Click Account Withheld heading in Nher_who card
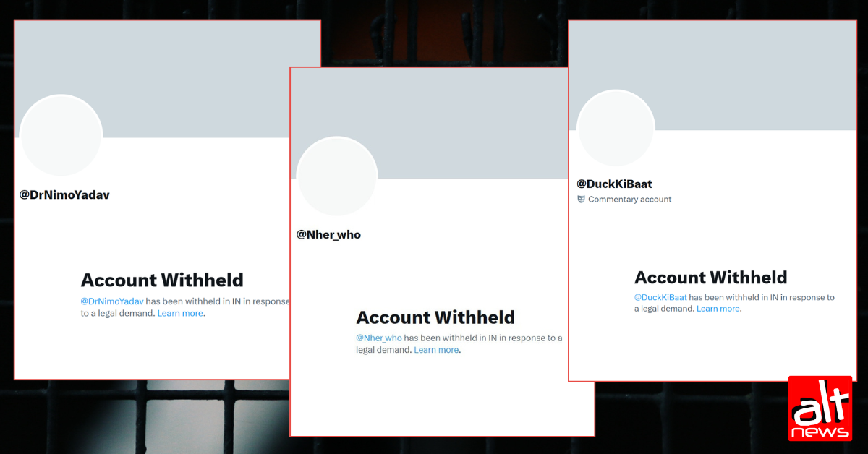The width and height of the screenshot is (868, 454). pos(435,317)
